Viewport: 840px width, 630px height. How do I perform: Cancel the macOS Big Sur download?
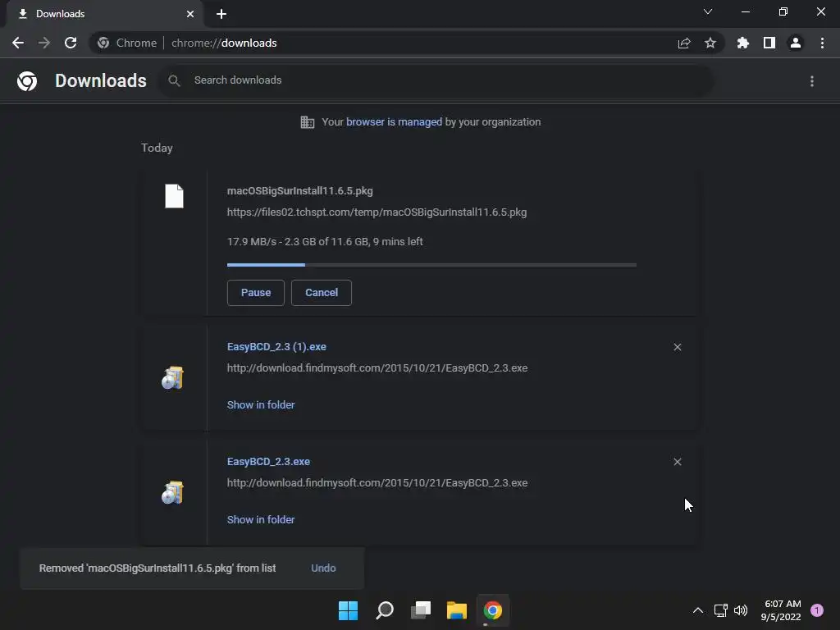tap(322, 293)
